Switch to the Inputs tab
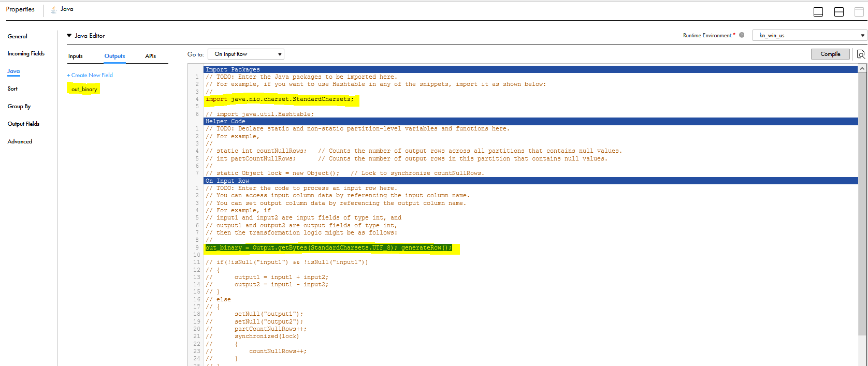This screenshot has width=868, height=366. [x=76, y=56]
